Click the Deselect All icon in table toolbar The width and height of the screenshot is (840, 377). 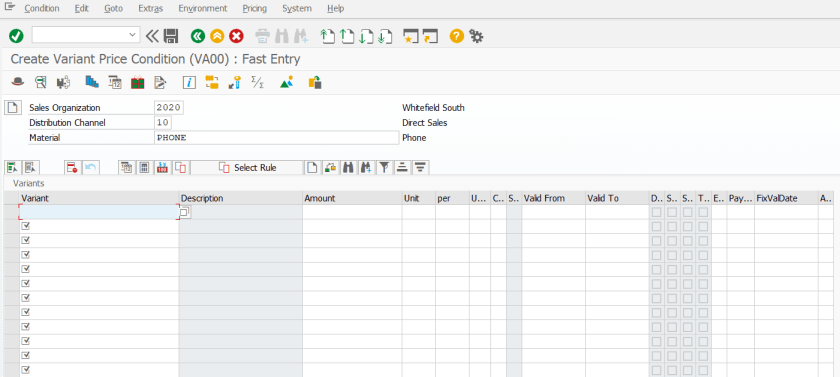pyautogui.click(x=31, y=168)
